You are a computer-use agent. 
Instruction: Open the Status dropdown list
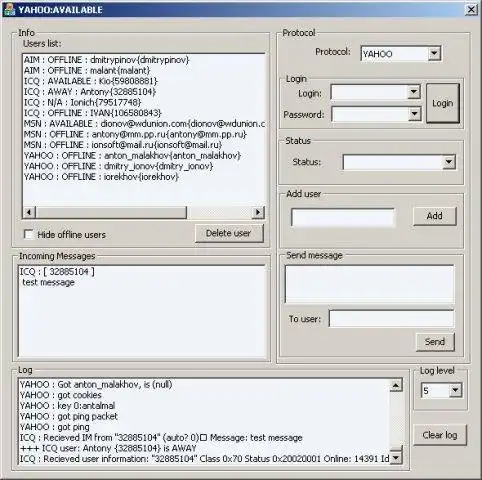tap(449, 162)
